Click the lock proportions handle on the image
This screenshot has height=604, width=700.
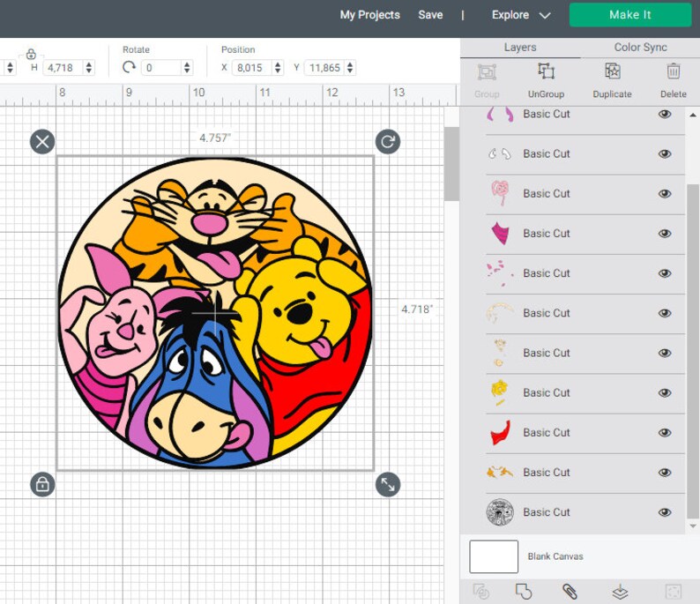point(42,484)
